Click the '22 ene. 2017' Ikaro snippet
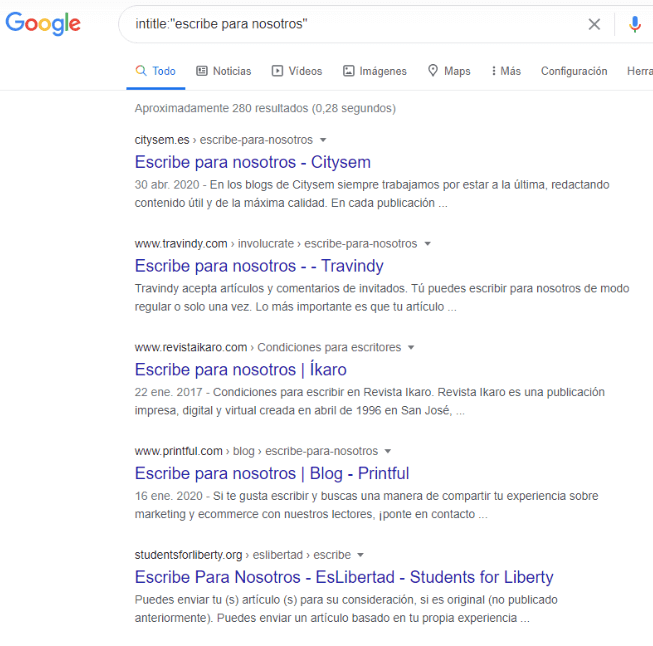 (x=370, y=401)
